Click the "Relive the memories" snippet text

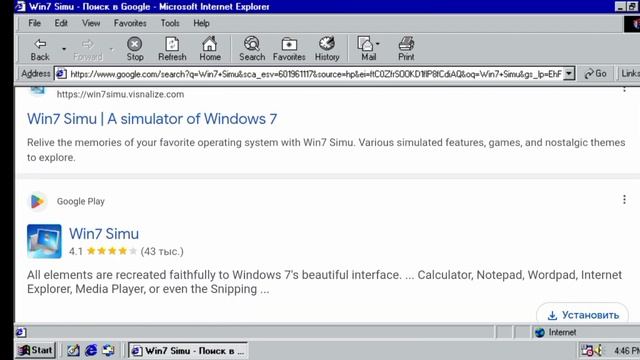pyautogui.click(x=326, y=150)
